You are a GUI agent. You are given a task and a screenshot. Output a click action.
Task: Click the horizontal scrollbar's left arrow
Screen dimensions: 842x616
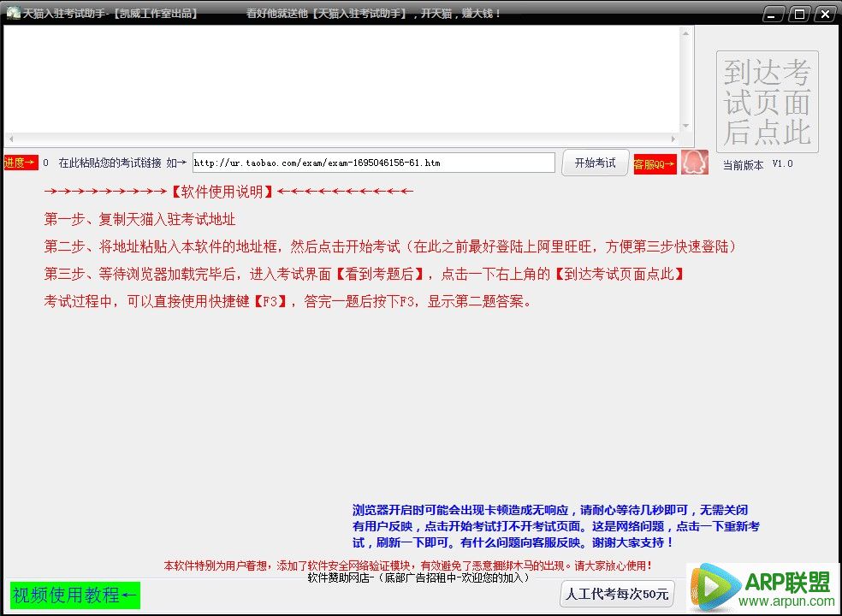tap(10, 139)
